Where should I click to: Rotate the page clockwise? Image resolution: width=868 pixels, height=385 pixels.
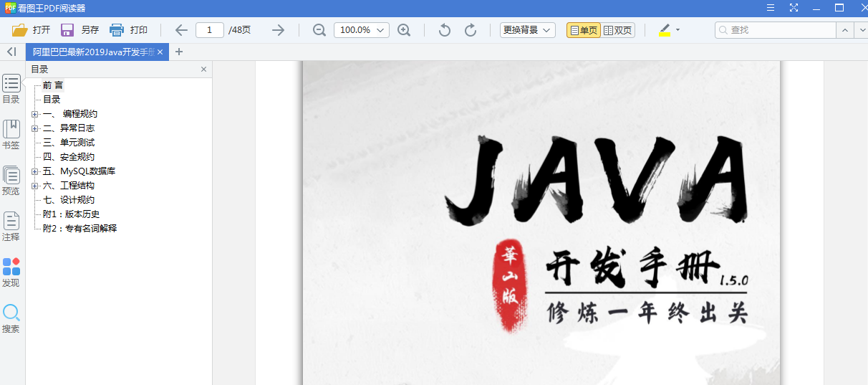[x=471, y=30]
